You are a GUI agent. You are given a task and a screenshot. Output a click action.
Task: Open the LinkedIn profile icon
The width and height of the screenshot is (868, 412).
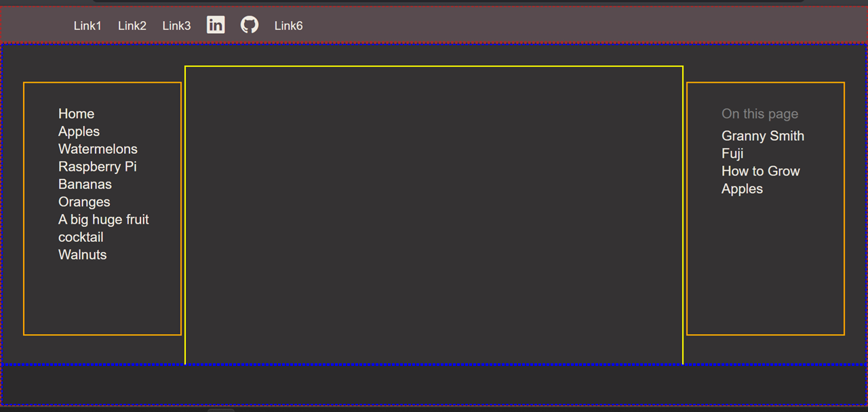[216, 24]
